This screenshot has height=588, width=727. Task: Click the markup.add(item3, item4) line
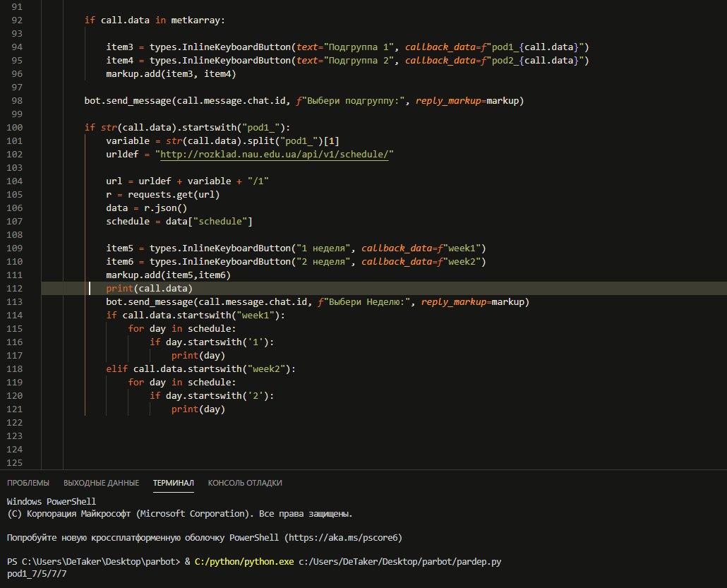pyautogui.click(x=171, y=73)
